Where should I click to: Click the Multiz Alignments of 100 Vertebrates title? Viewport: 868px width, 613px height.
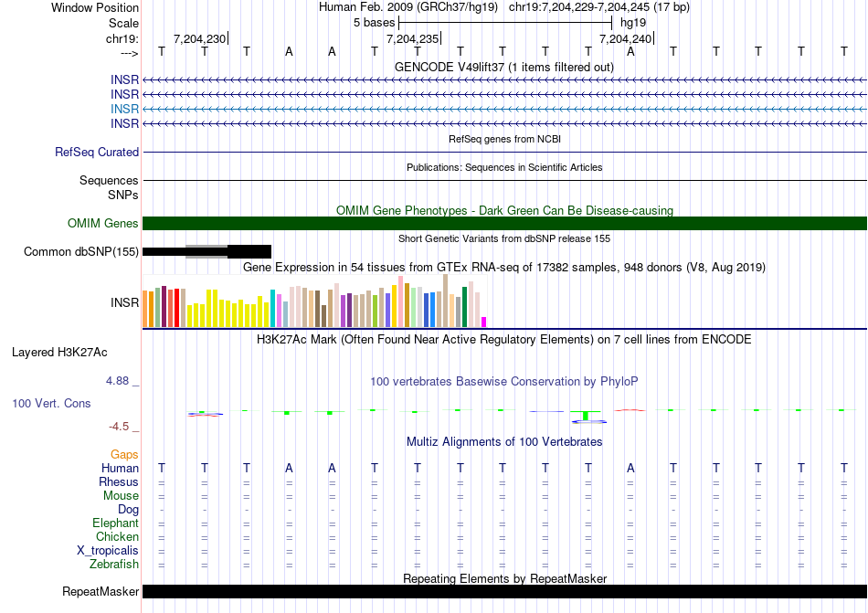pos(503,442)
